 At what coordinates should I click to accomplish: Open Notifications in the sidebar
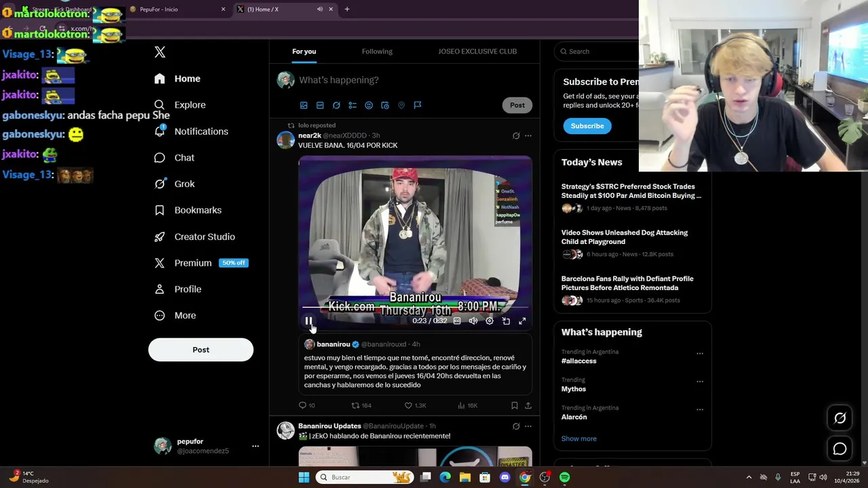click(191, 131)
